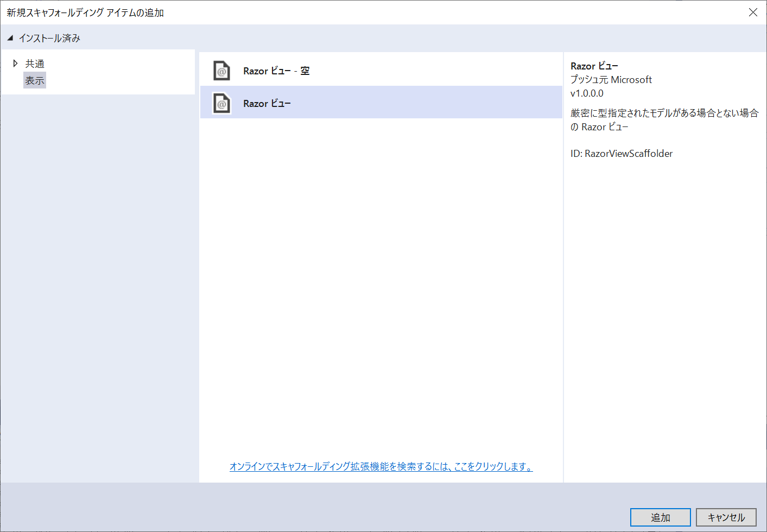Click the Razor ビュー - 空 file icon

pyautogui.click(x=221, y=71)
